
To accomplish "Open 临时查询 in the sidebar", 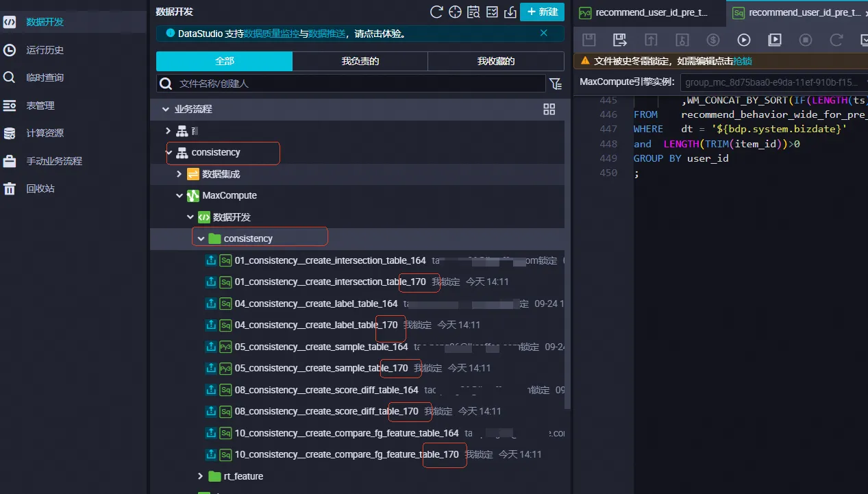I will point(45,77).
